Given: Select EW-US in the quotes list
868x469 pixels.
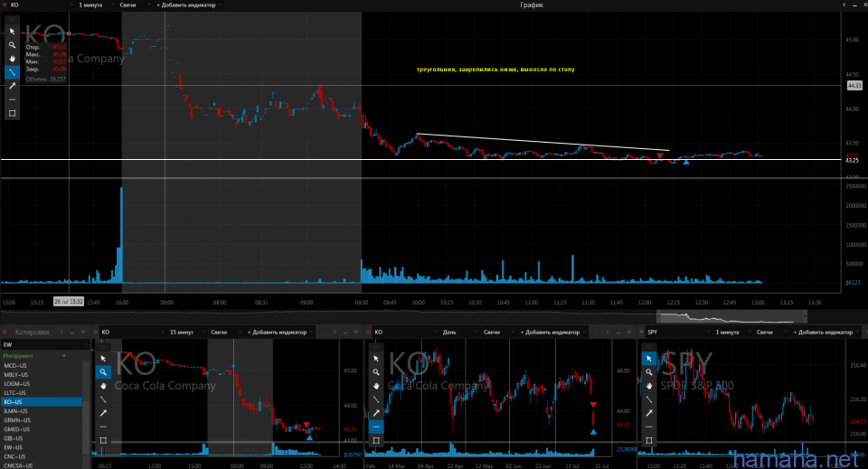Looking at the screenshot, I should click(42, 447).
